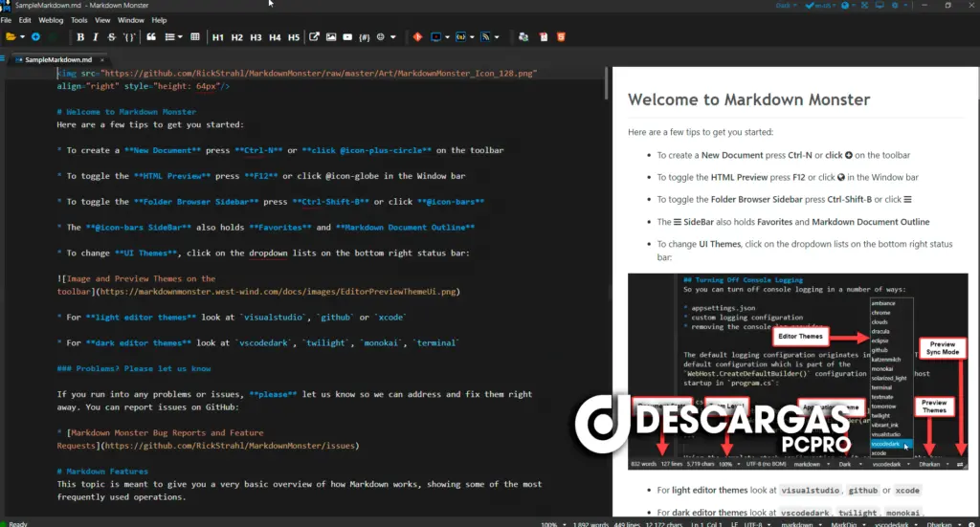Apply H4 heading
Viewport: 980px width, 527px height.
click(x=275, y=37)
